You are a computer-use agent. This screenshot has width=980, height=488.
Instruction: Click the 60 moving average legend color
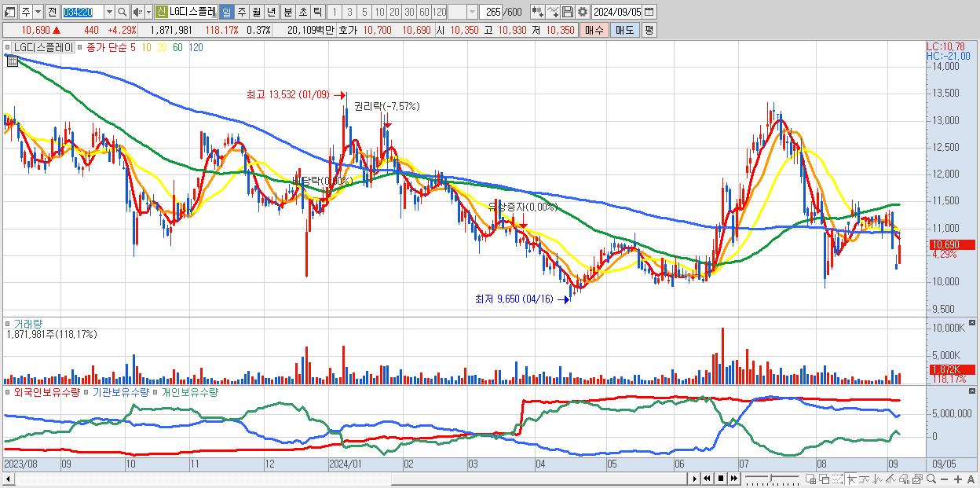coord(178,47)
